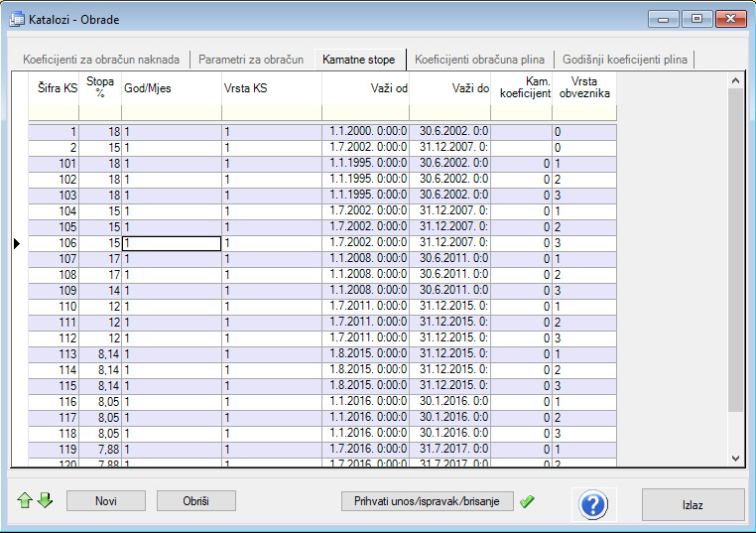Click filter field under Stopa %

tap(100, 113)
